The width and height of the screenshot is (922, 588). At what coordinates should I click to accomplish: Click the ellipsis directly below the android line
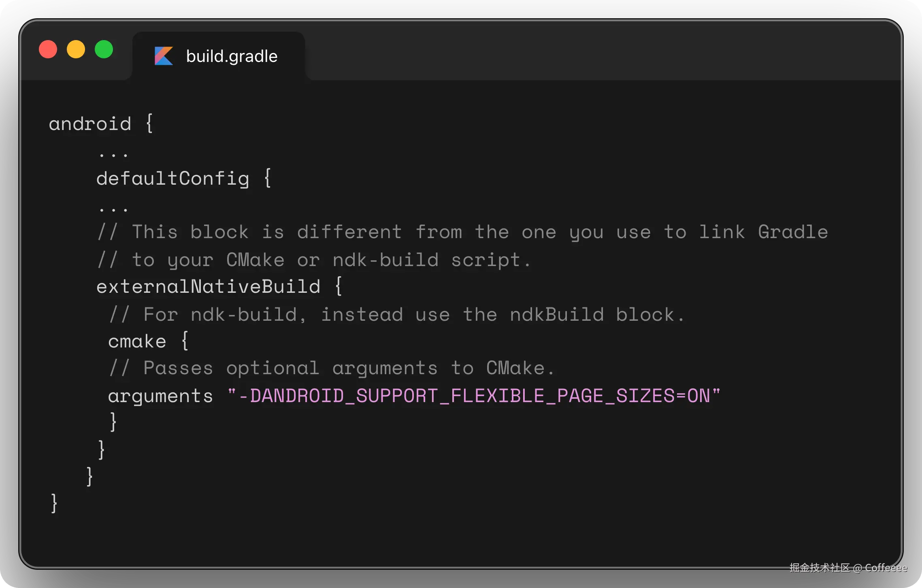point(113,154)
